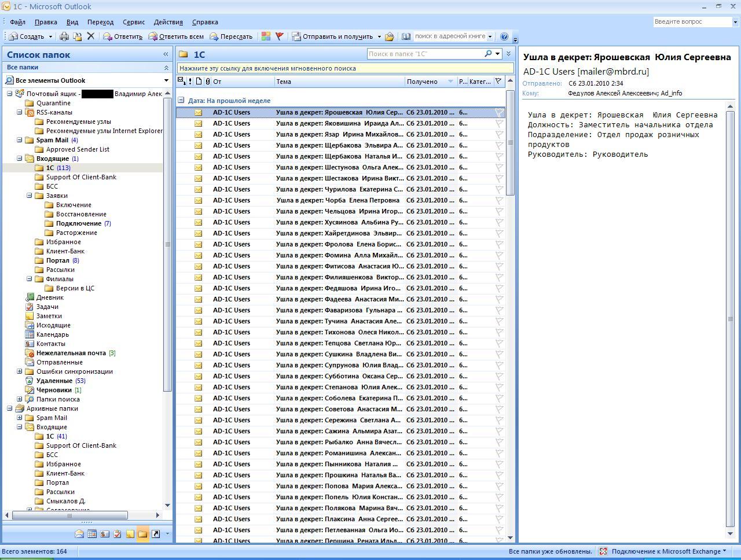Click the Move to Folder toolbar icon
The width and height of the screenshot is (741, 560).
(78, 36)
